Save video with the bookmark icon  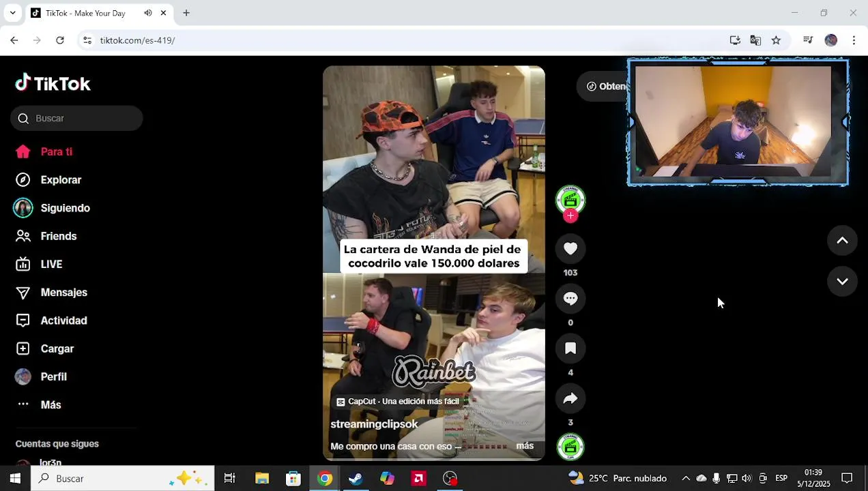(570, 348)
